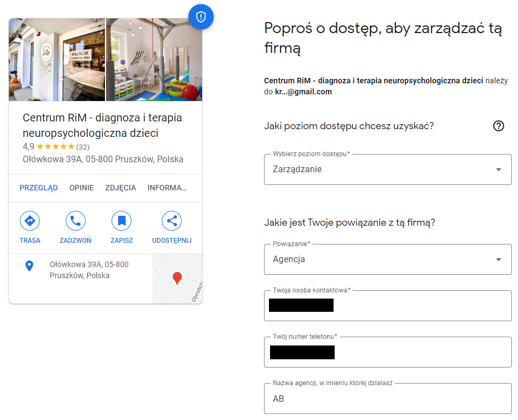Click address text below the rating
The height and width of the screenshot is (420, 518).
[103, 159]
